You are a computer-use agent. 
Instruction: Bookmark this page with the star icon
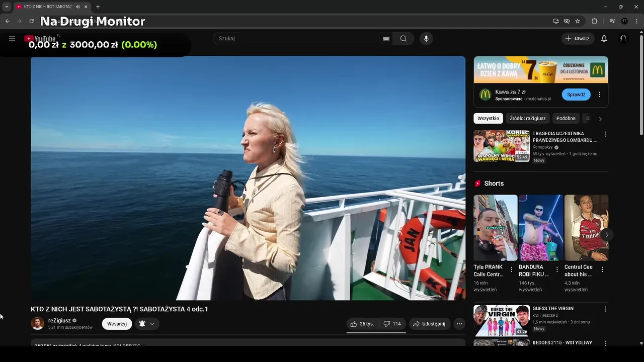tap(578, 21)
